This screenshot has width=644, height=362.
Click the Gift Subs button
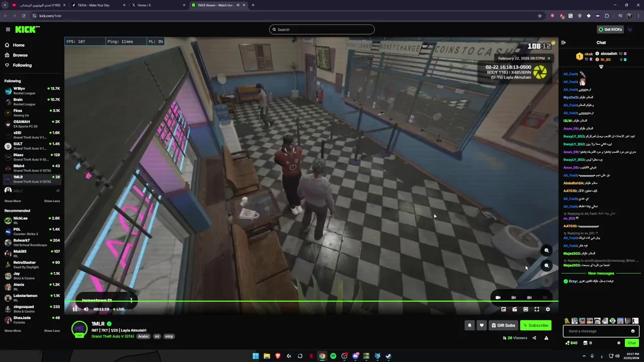[x=503, y=325]
